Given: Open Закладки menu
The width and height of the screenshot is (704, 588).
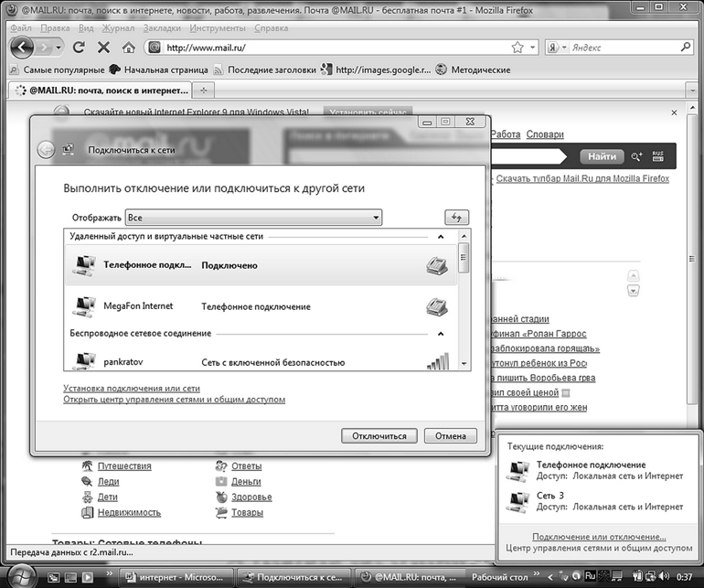Looking at the screenshot, I should (162, 27).
